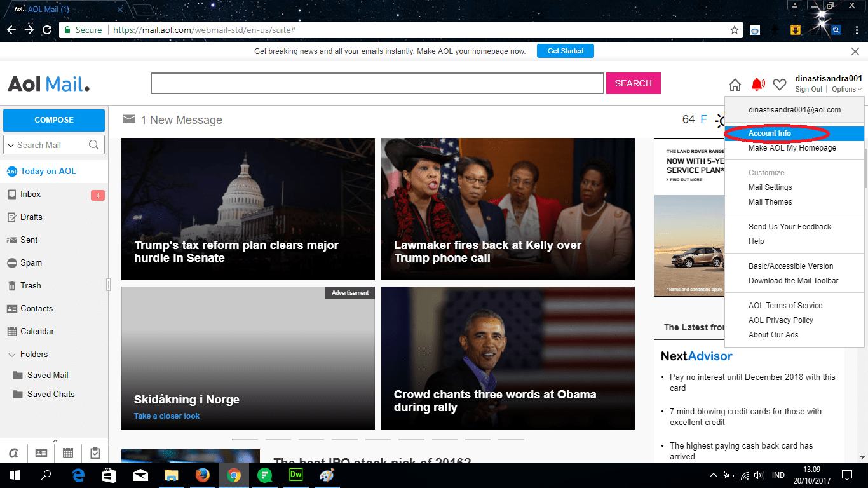The height and width of the screenshot is (488, 868).
Task: Open AOL Privacy Policy
Action: 781,320
